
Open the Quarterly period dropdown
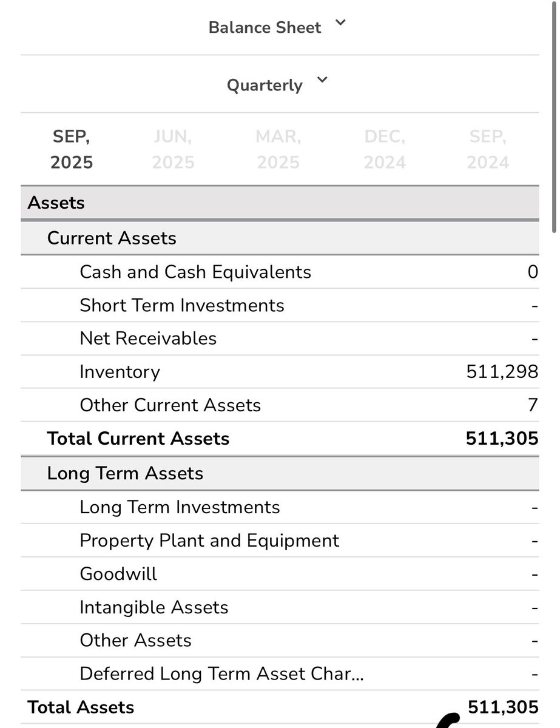277,84
